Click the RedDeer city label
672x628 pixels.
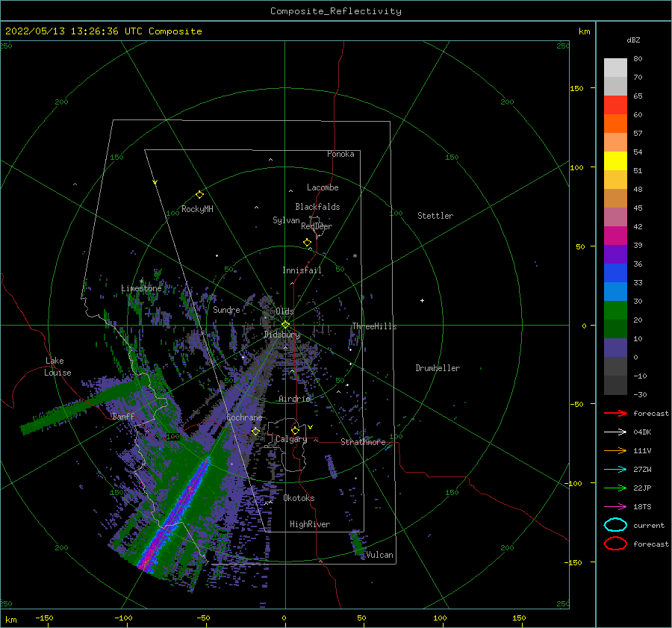[317, 226]
